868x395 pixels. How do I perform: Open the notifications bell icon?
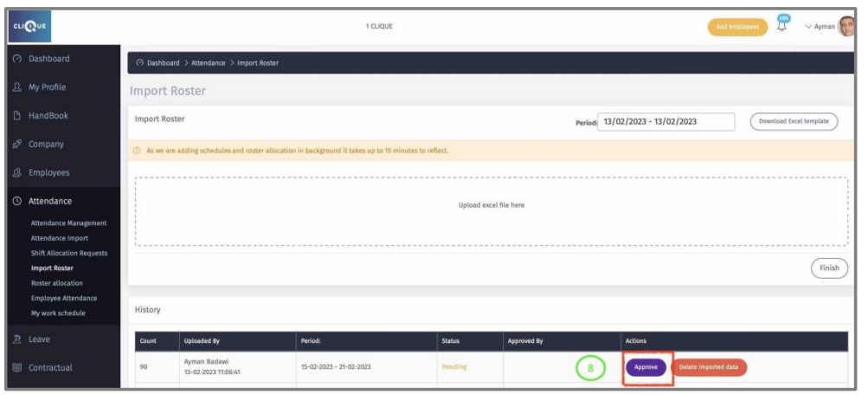click(x=781, y=25)
